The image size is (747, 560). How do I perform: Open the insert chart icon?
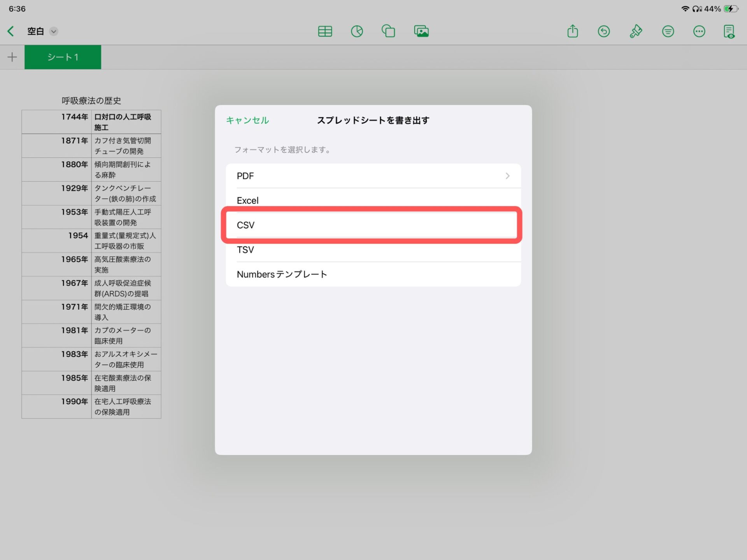(x=357, y=31)
